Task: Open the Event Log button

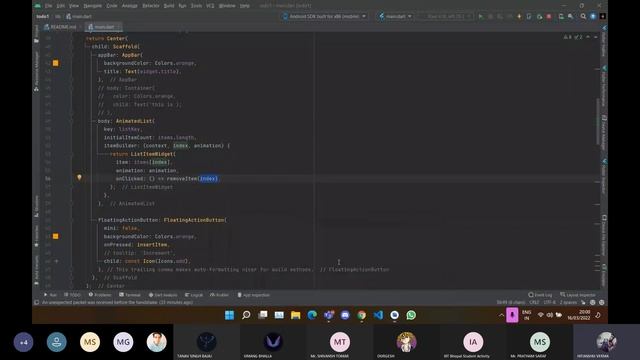Action: click(x=540, y=295)
